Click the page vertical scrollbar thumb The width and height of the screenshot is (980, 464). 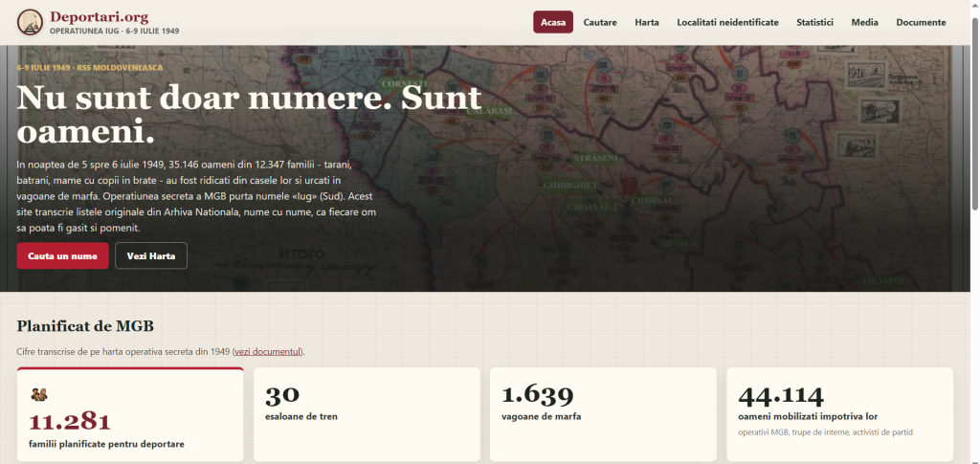pos(975,112)
